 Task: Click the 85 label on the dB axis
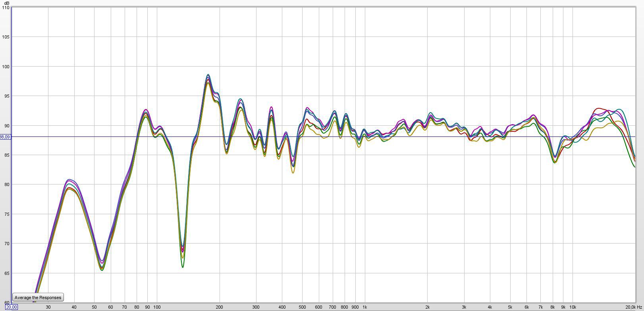(x=7, y=155)
